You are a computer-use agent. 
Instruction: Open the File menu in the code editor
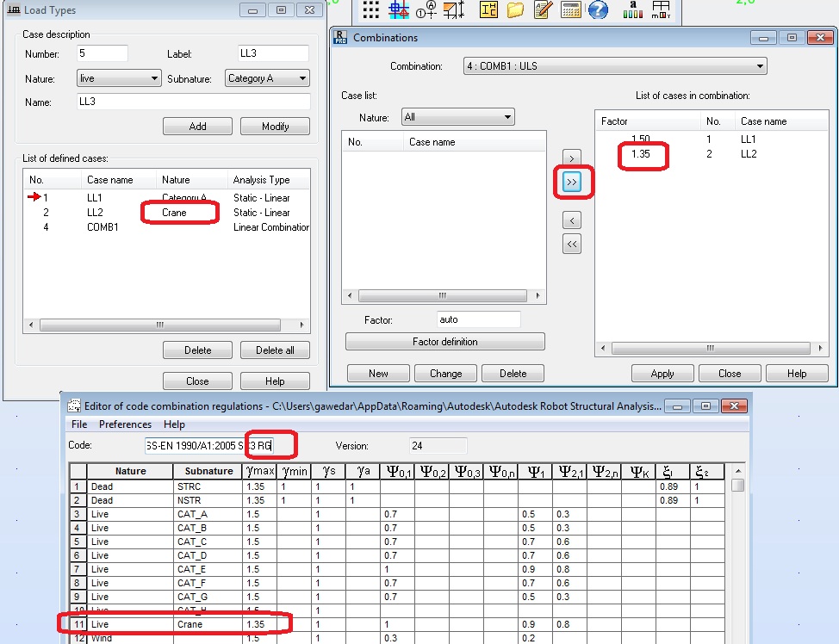click(x=78, y=424)
